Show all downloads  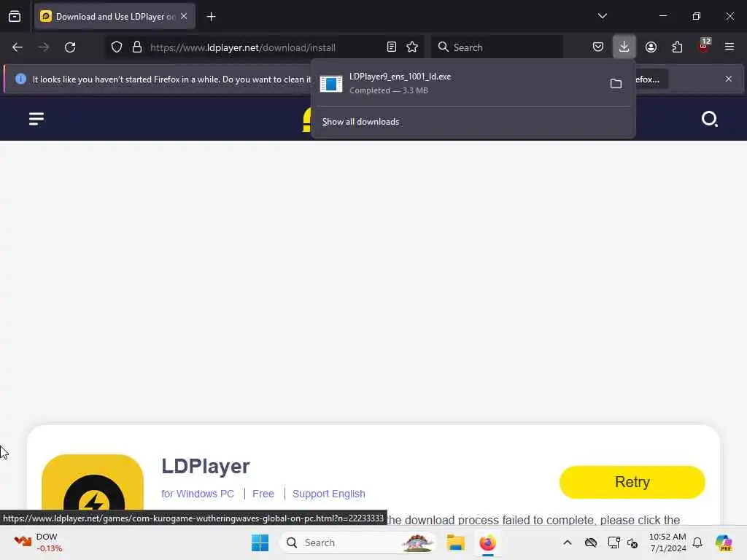360,122
